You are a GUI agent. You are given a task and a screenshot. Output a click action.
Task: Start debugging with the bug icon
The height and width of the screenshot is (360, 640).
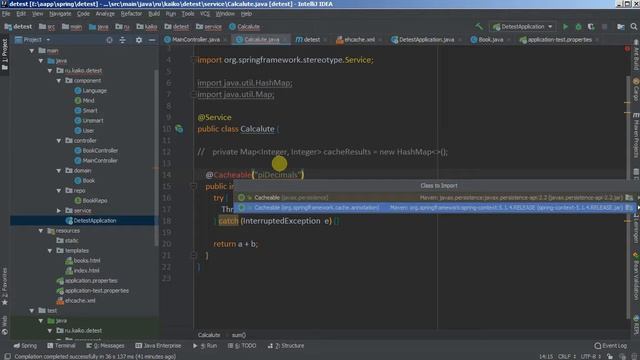(x=578, y=27)
